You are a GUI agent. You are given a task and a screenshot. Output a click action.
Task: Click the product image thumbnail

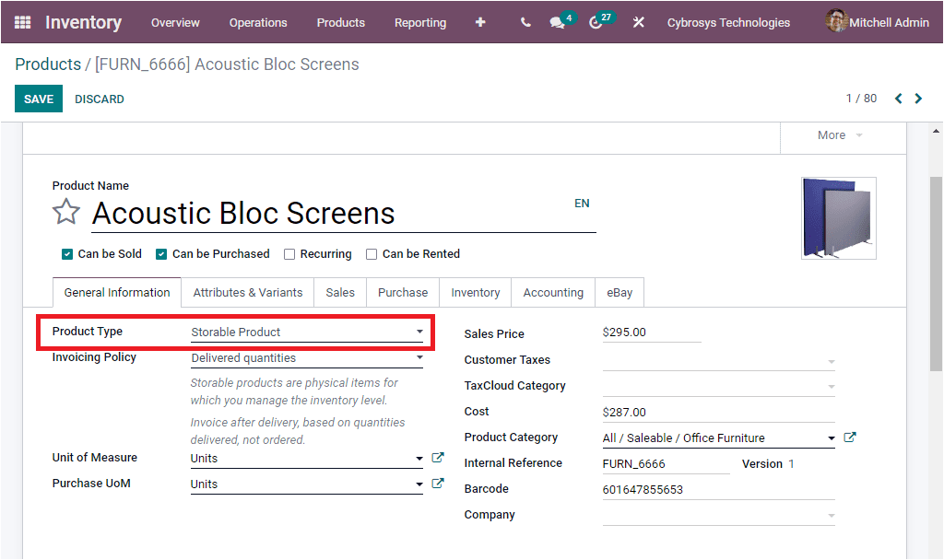[x=838, y=218]
